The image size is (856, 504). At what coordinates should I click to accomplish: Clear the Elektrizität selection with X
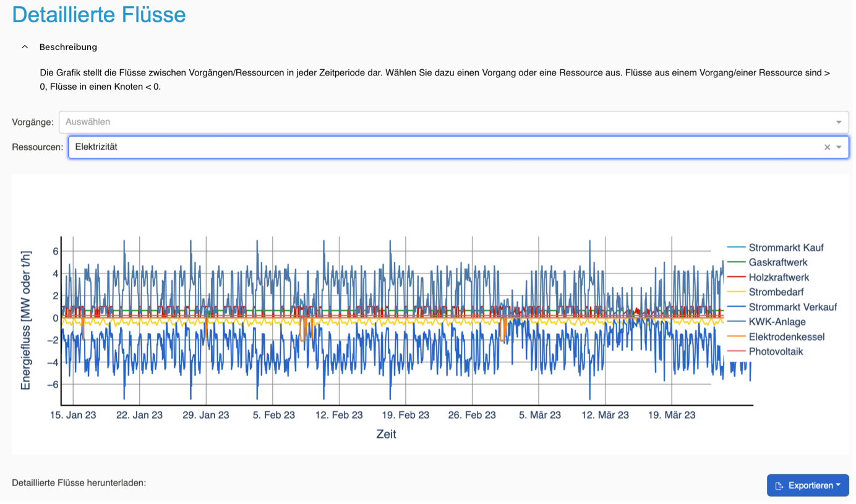(x=827, y=147)
